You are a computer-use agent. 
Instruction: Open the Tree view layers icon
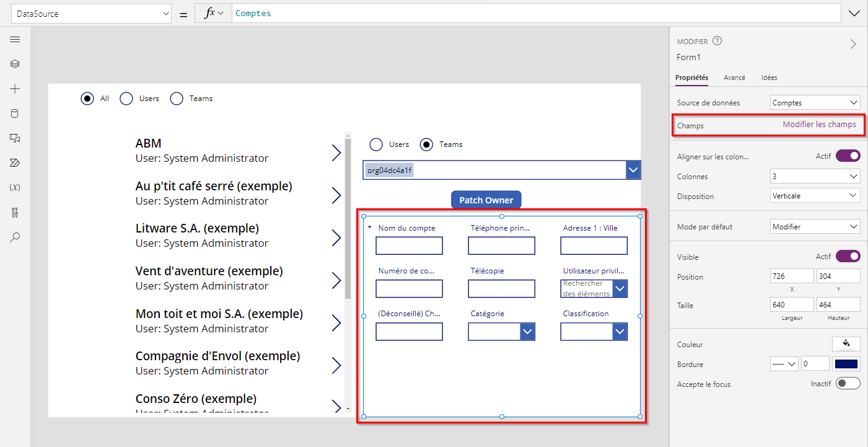(15, 64)
